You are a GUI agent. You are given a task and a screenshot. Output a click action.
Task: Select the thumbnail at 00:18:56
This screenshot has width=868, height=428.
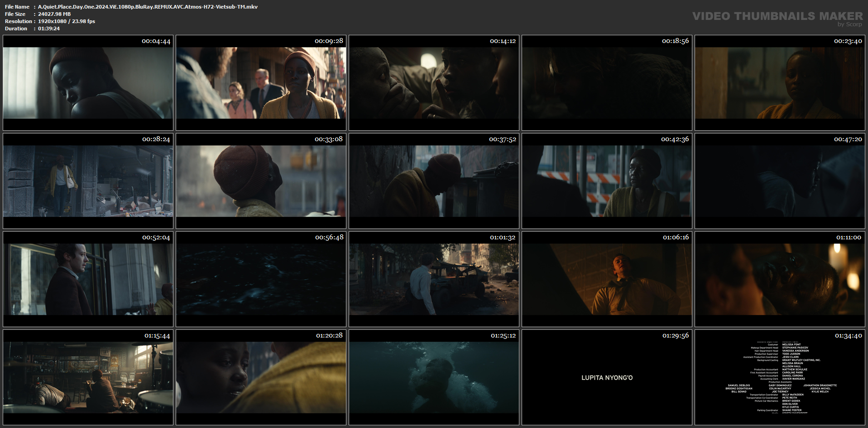coord(607,83)
